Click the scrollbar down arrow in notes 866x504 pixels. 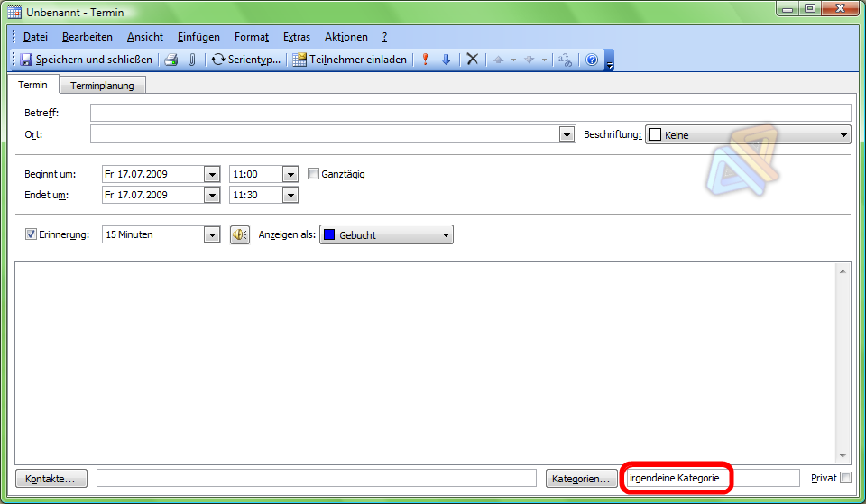tap(843, 456)
